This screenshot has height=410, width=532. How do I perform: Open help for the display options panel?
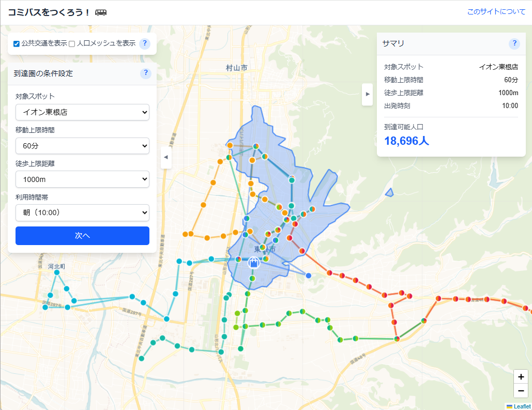[145, 43]
